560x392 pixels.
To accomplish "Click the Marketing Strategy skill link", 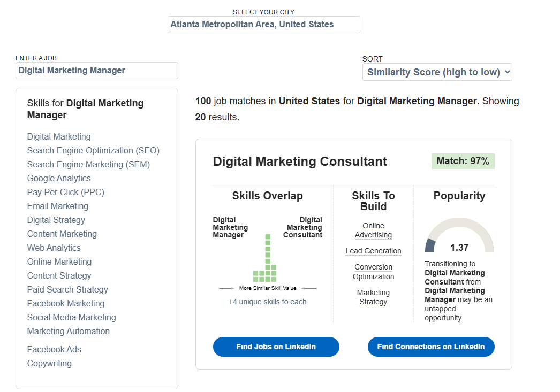I will tap(373, 297).
